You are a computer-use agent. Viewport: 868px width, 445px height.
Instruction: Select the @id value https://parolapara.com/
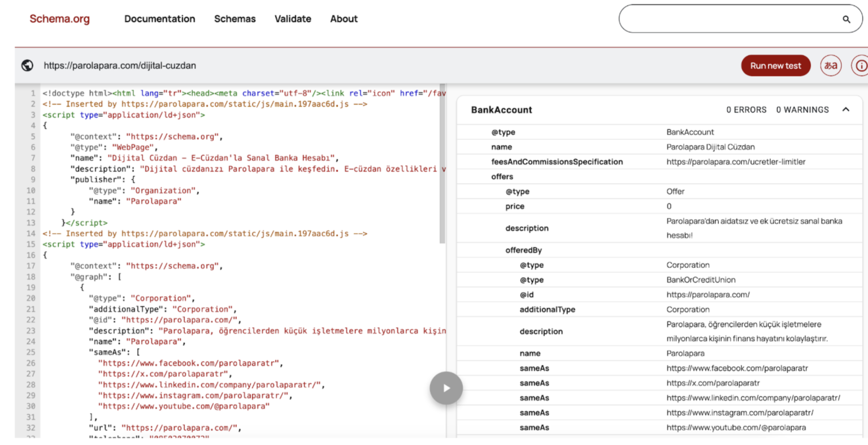click(x=708, y=295)
